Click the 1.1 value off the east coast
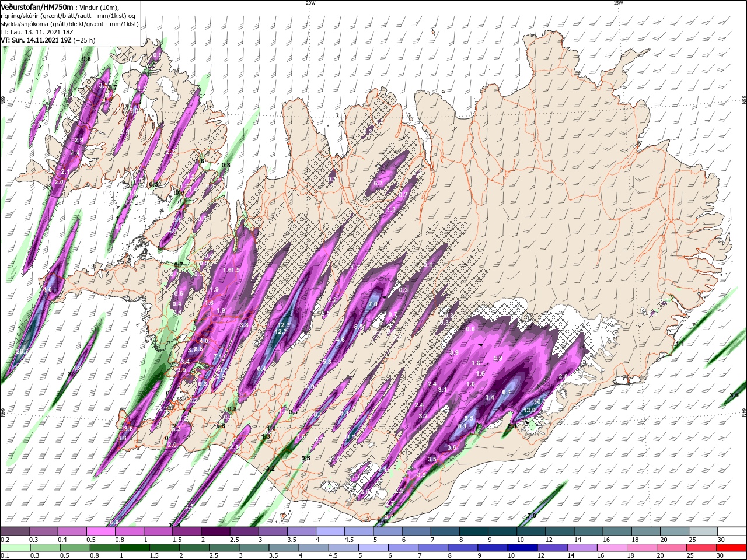Screen dimensions: 747x560 pos(680,344)
